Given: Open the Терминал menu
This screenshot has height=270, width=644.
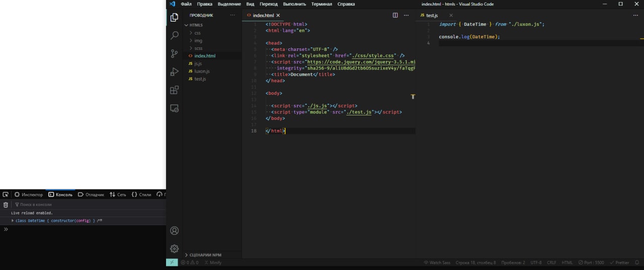Looking at the screenshot, I should click(321, 4).
